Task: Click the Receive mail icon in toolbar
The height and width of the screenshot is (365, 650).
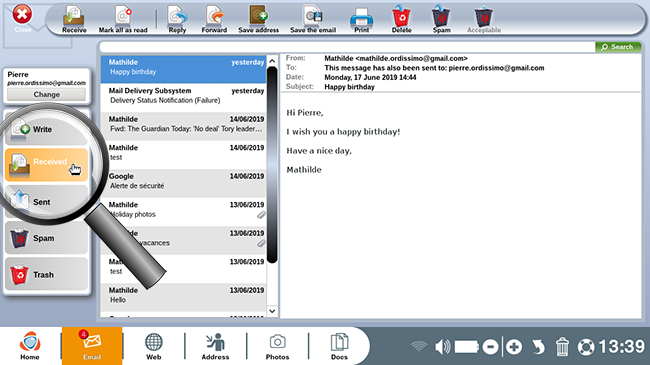Action: click(x=74, y=19)
